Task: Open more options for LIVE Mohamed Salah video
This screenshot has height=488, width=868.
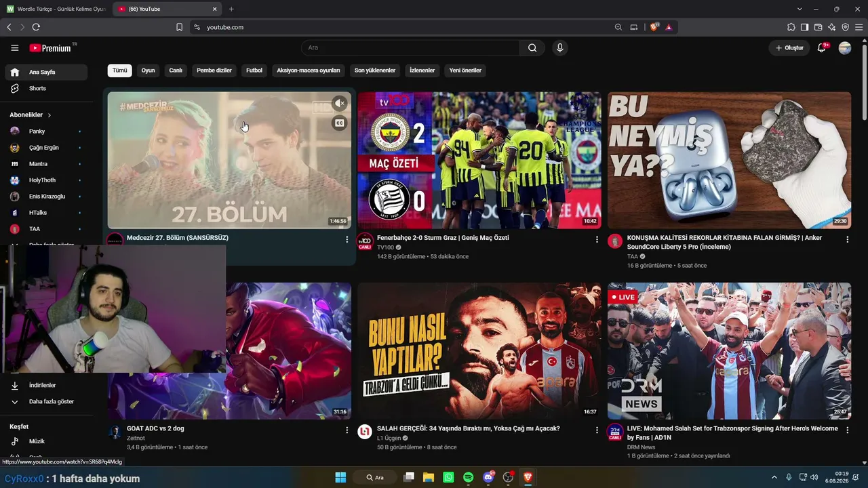Action: click(847, 430)
